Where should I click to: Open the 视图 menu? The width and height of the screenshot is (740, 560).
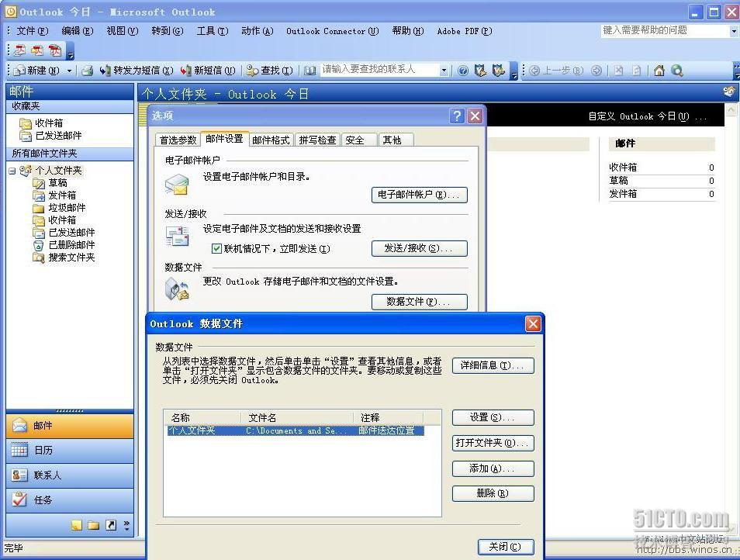[x=123, y=31]
